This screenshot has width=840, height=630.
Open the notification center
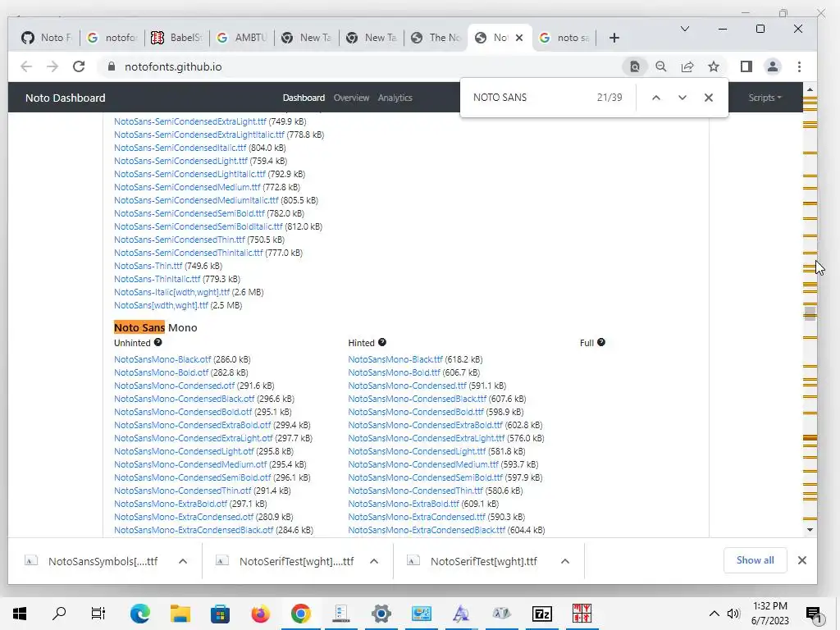click(815, 614)
